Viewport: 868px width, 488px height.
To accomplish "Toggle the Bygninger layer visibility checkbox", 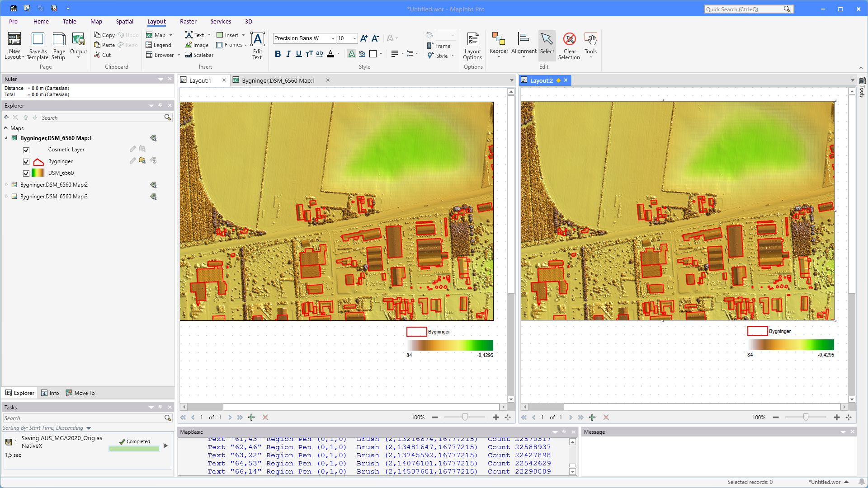I will pos(26,162).
